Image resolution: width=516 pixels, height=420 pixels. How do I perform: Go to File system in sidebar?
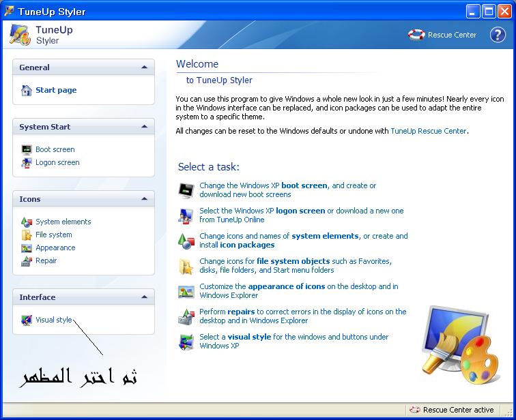[x=54, y=235]
